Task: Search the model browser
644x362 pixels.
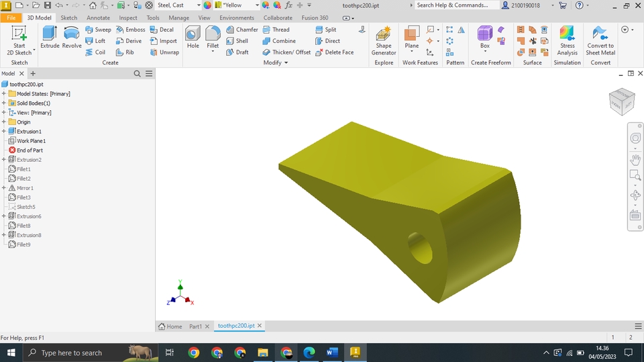Action: (x=137, y=74)
